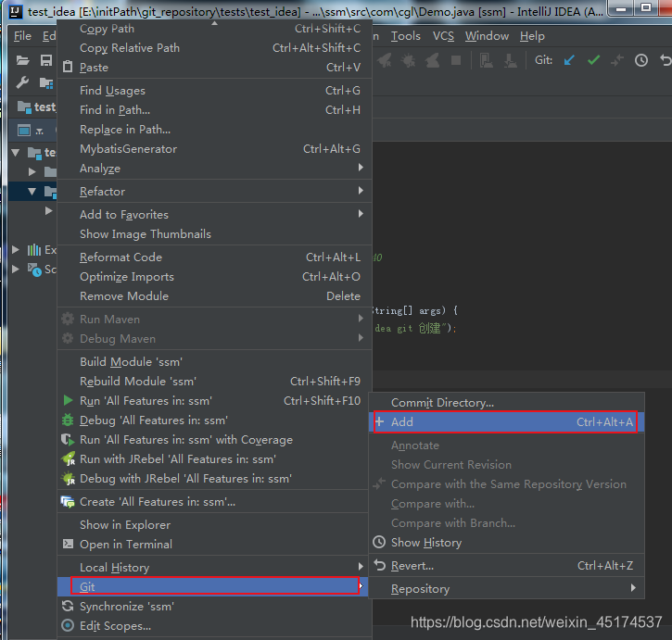Click the wrench settings icon in toolbar
This screenshot has width=672, height=640.
pos(22,82)
